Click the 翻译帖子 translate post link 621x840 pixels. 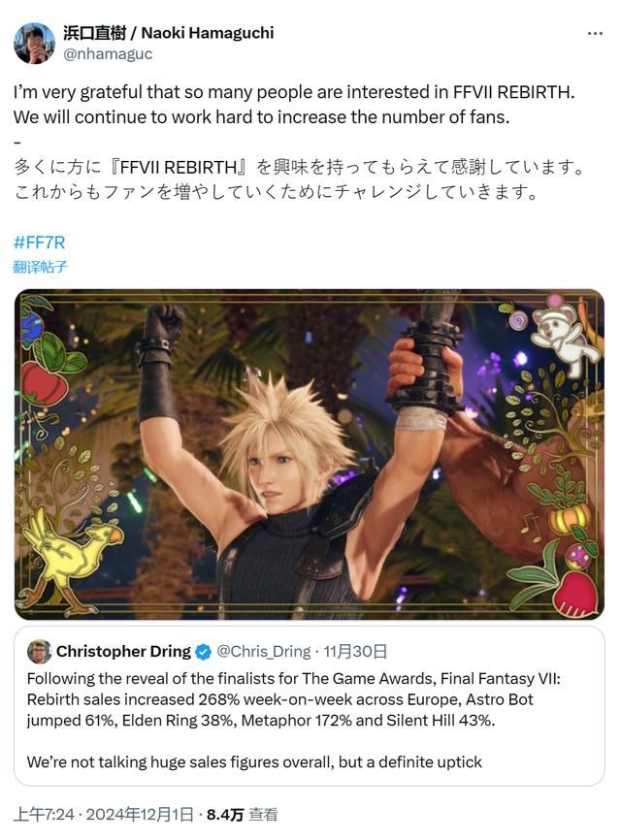coord(40,267)
